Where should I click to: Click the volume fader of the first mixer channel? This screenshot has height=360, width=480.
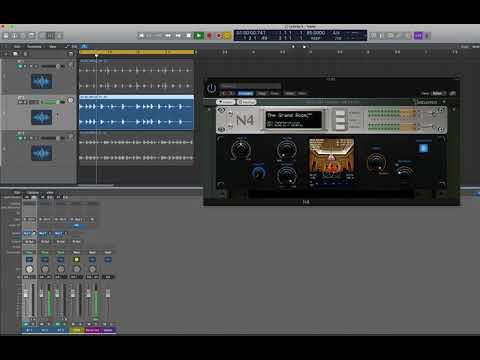click(x=26, y=294)
